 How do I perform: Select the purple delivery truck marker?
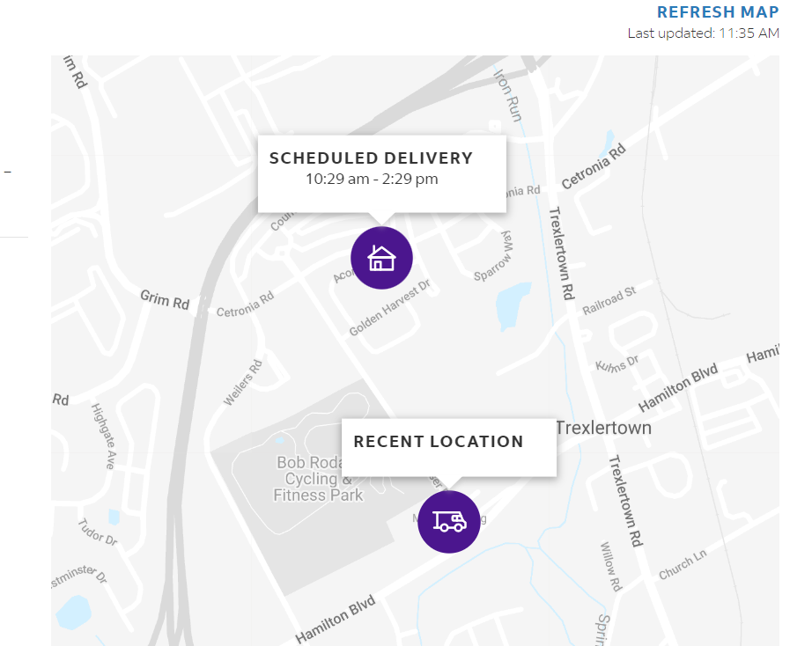click(449, 522)
